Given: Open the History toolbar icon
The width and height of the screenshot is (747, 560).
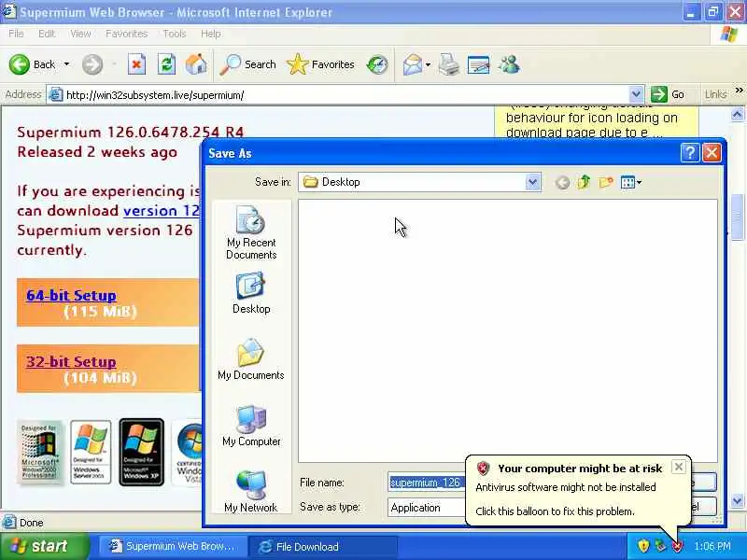Looking at the screenshot, I should pyautogui.click(x=377, y=64).
